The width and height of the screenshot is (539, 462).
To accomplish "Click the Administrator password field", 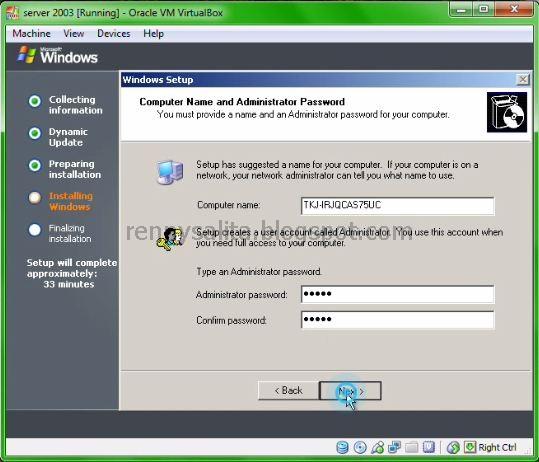I will [398, 294].
